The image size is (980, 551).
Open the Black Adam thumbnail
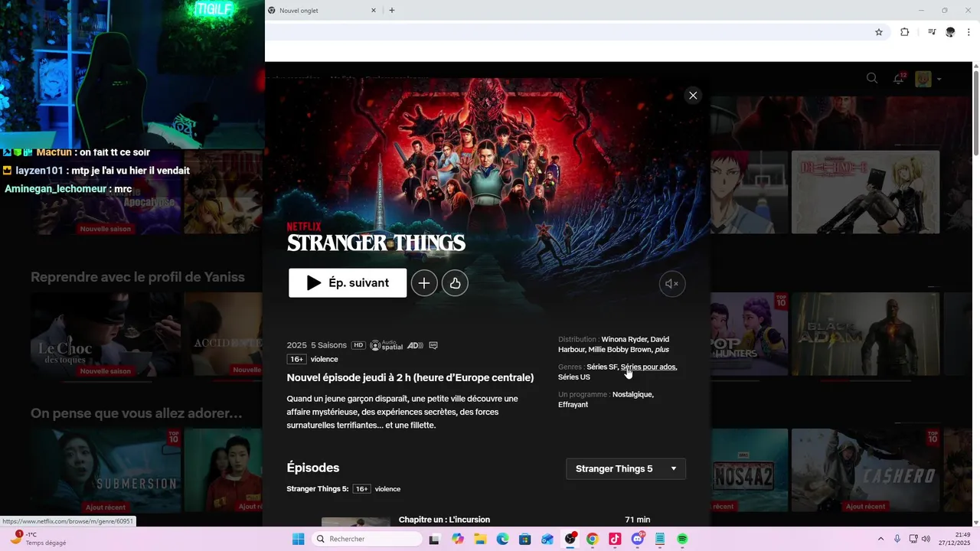pyautogui.click(x=865, y=334)
